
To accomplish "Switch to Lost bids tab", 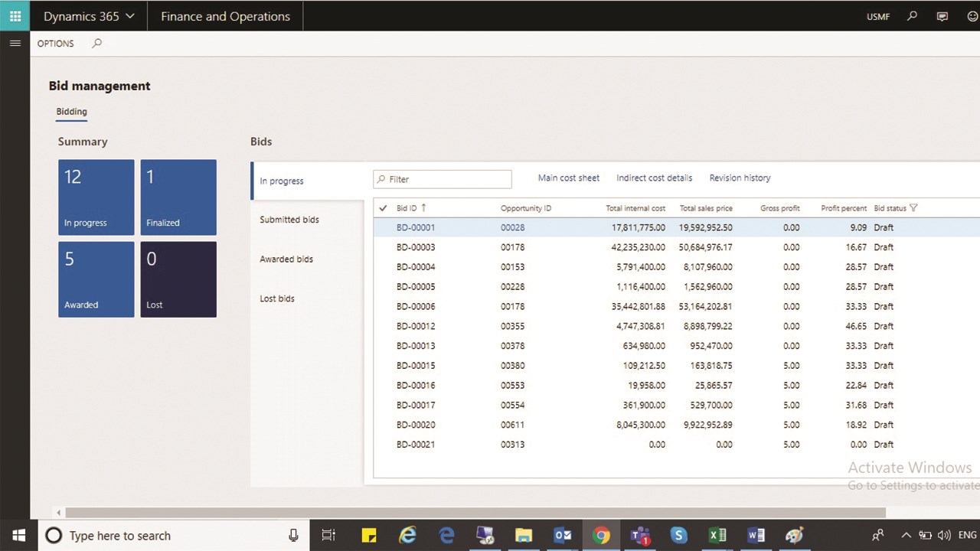I will point(308,298).
